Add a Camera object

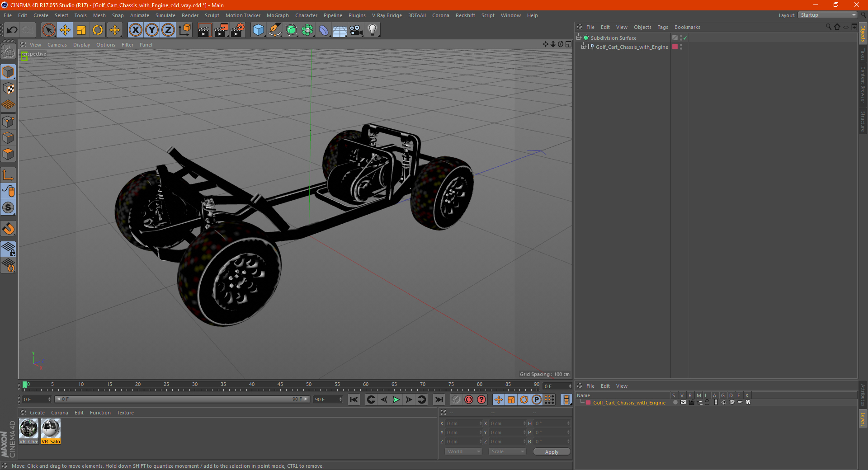(356, 30)
